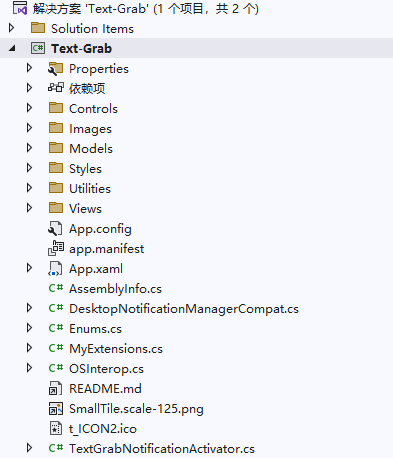Image resolution: width=393 pixels, height=458 pixels.
Task: Select the Enums.cs file name
Action: pos(95,329)
